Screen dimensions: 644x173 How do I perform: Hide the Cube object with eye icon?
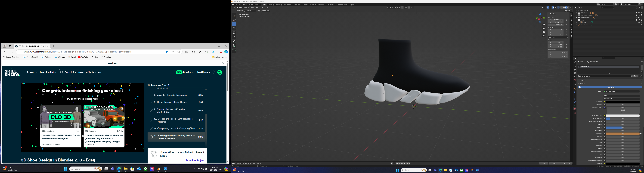coord(639,22)
